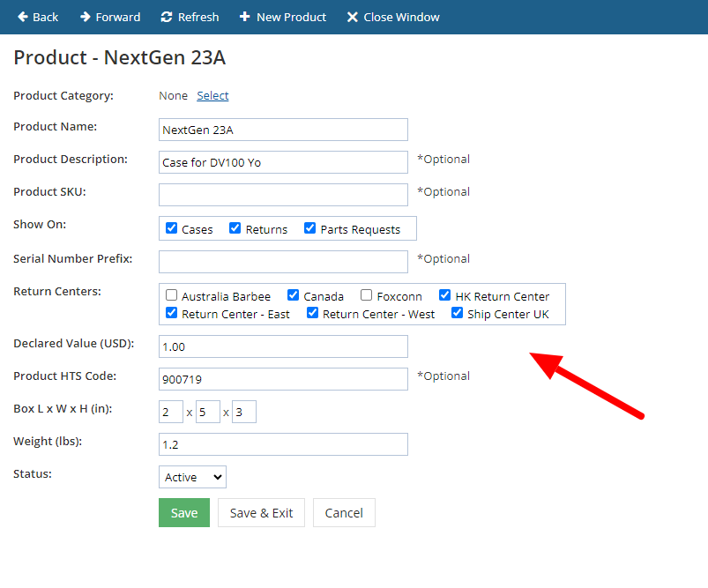Check the Foxconn return center
708x588 pixels.
[365, 294]
